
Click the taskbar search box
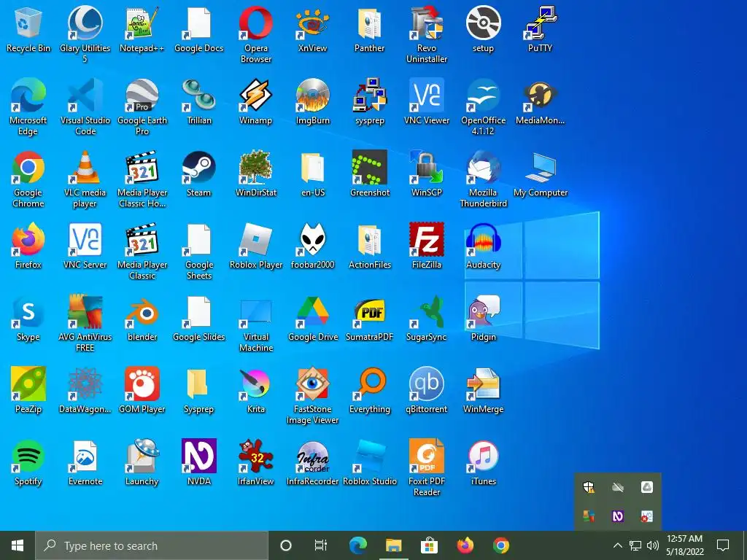click(x=152, y=545)
